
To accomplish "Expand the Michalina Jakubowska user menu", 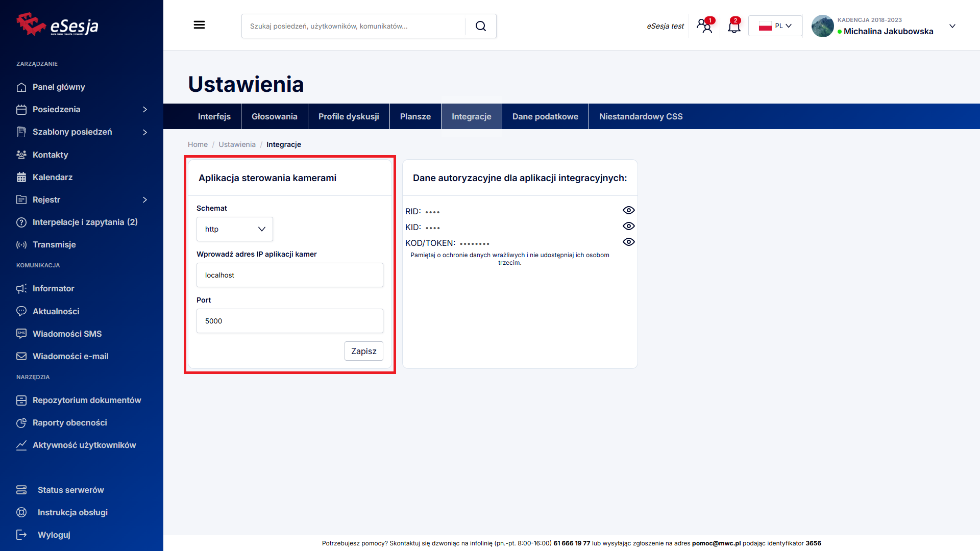I will (952, 26).
